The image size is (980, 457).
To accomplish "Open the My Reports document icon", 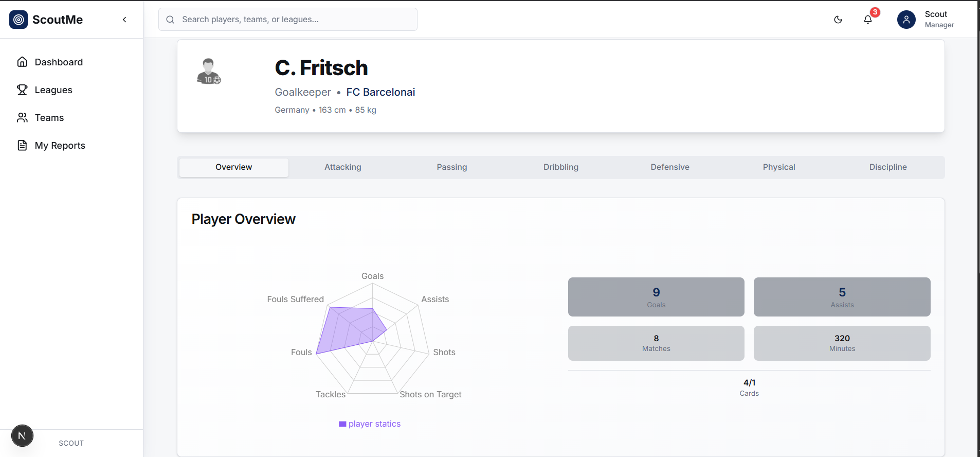I will pyautogui.click(x=22, y=146).
